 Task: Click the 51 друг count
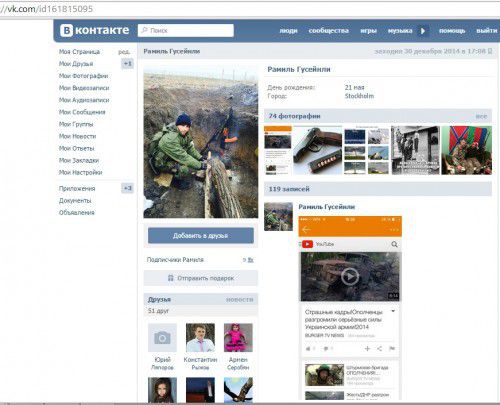click(x=158, y=311)
